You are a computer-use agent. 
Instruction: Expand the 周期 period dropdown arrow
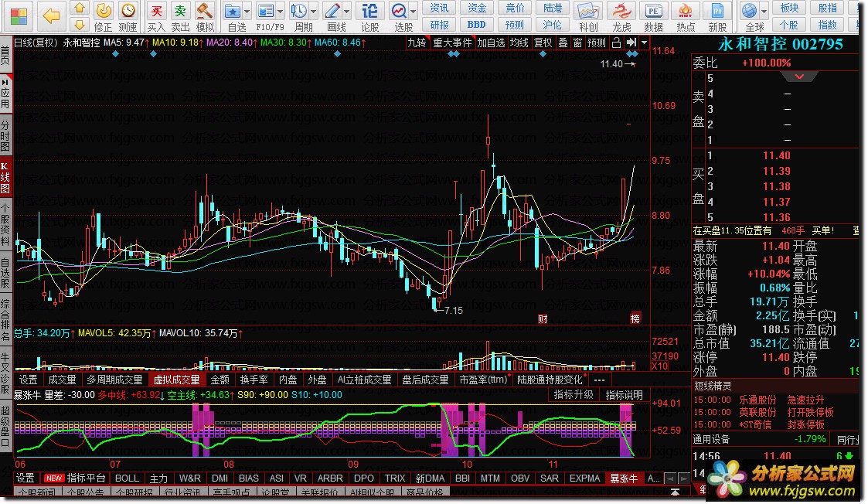(313, 11)
